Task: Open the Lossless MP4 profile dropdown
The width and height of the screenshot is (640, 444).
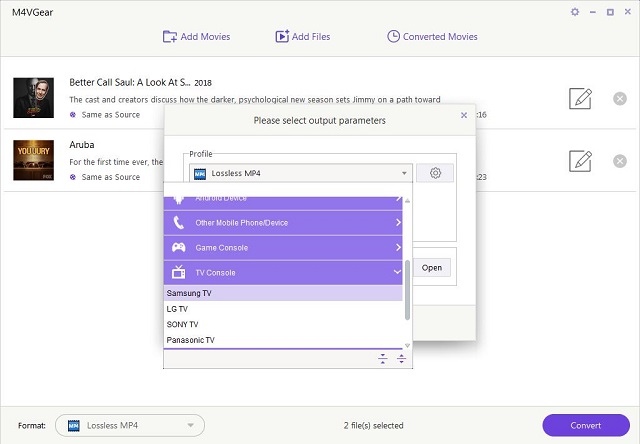Action: pyautogui.click(x=301, y=173)
